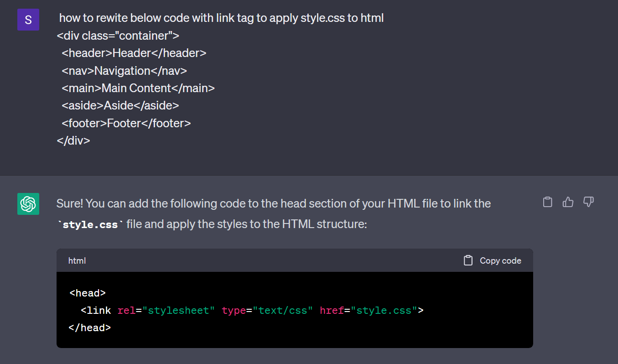Click the clipboard icon in the code block header

(x=468, y=260)
